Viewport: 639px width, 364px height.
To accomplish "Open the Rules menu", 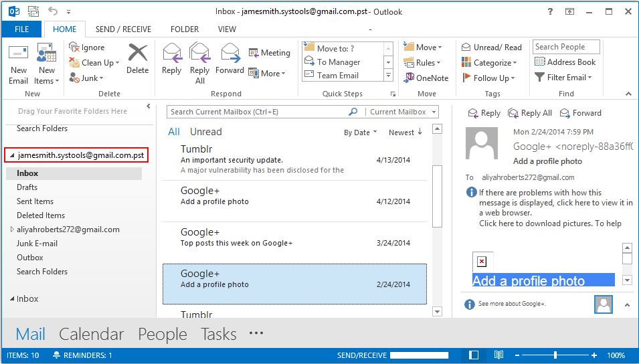I will 422,62.
